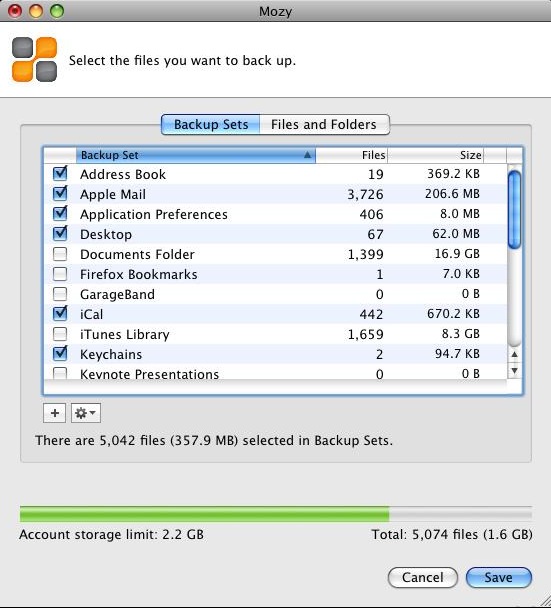Click the 3,726 files count cell
This screenshot has width=551, height=608.
pyautogui.click(x=365, y=195)
